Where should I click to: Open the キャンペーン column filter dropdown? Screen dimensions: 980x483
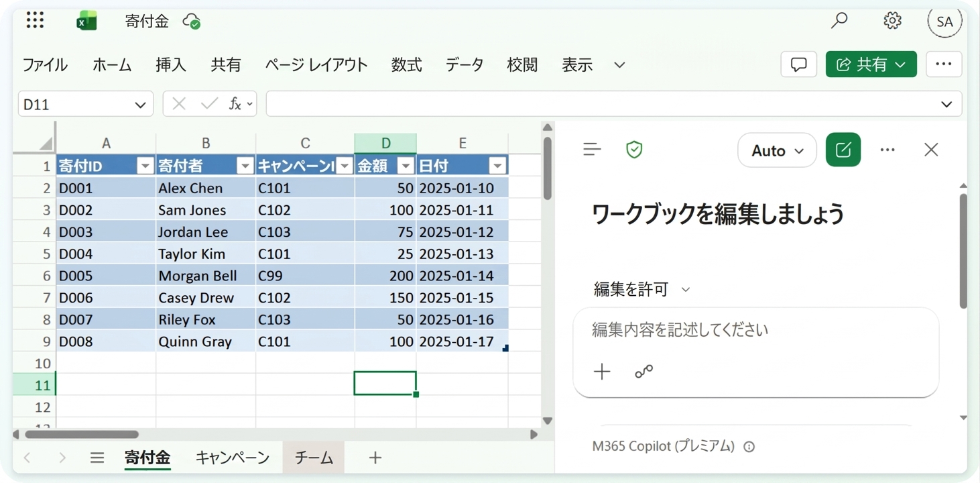345,166
